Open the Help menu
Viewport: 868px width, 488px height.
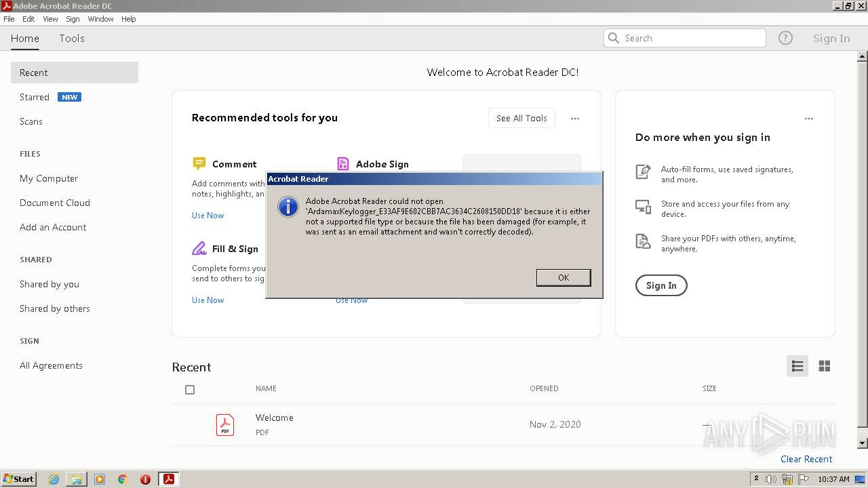129,19
